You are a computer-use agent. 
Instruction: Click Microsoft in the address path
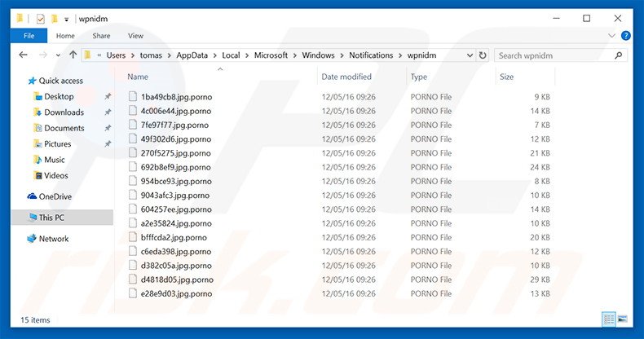(x=271, y=55)
